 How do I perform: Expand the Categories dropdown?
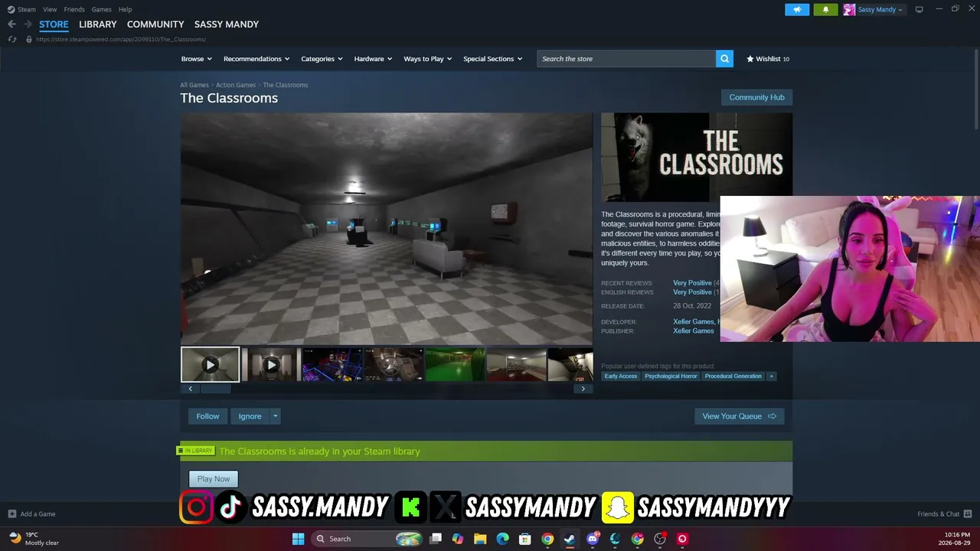point(322,59)
